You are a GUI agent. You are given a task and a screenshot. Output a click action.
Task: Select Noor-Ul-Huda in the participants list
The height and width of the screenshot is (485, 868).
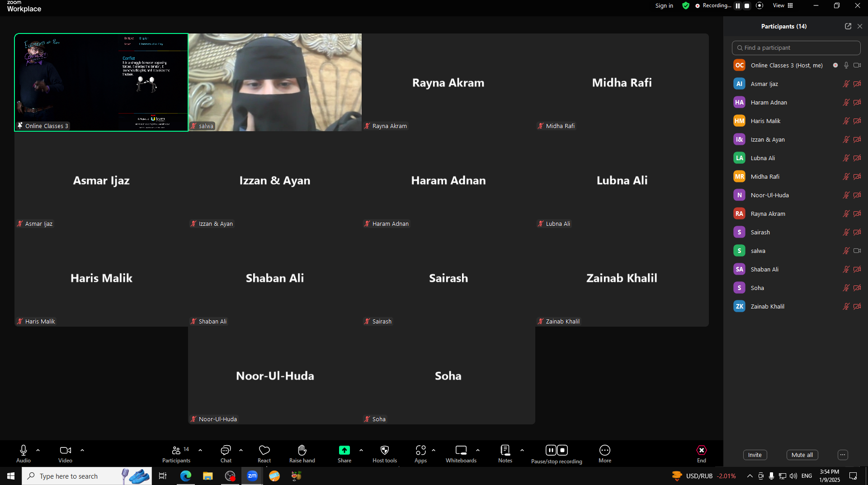(796, 195)
